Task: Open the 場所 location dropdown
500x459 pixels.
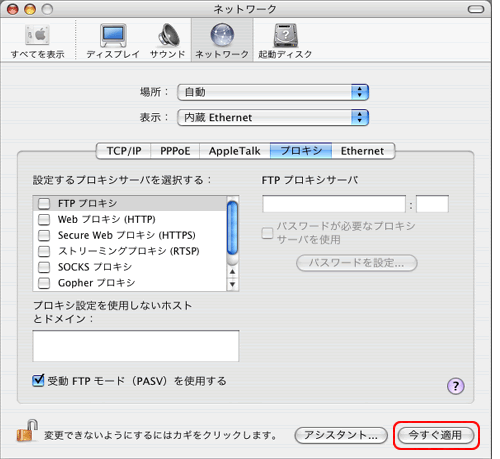Action: (273, 92)
